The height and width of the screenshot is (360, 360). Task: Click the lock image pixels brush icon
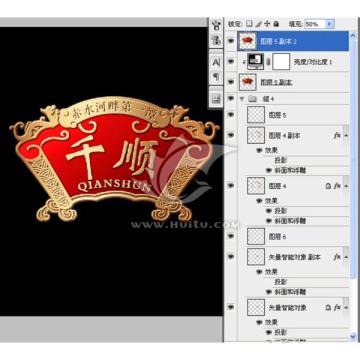[258, 24]
